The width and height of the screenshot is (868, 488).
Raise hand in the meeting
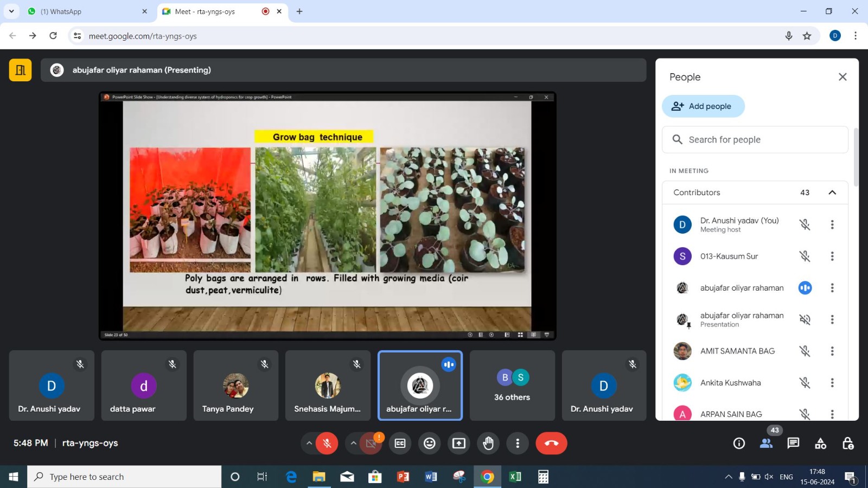pos(488,444)
